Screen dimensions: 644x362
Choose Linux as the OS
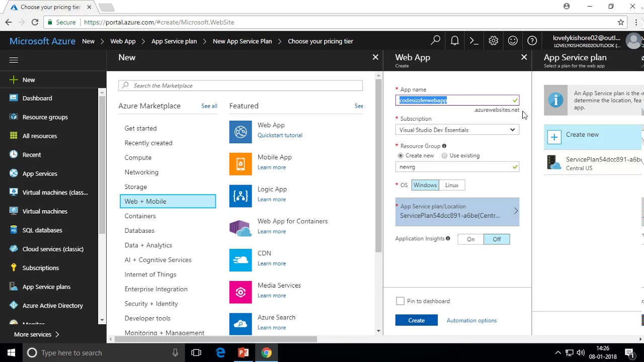[x=452, y=185]
